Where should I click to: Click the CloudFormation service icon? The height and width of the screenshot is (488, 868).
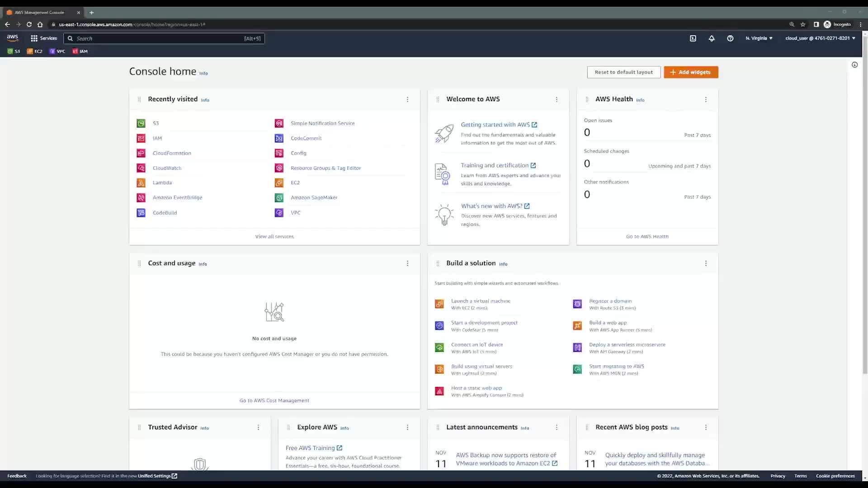[141, 153]
